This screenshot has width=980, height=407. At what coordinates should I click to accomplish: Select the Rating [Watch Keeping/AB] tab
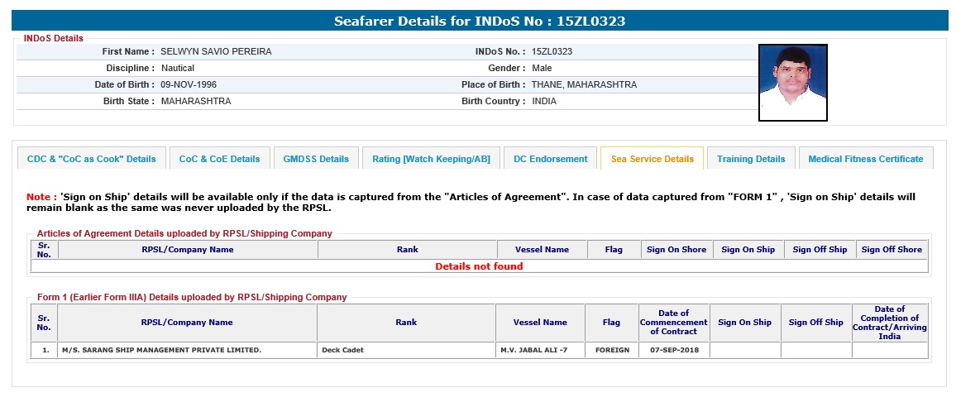click(430, 159)
